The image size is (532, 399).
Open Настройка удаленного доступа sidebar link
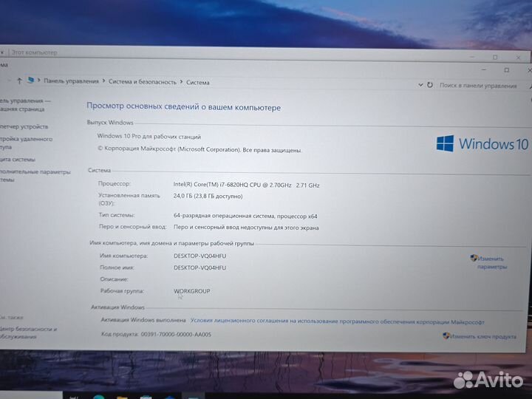click(26, 143)
